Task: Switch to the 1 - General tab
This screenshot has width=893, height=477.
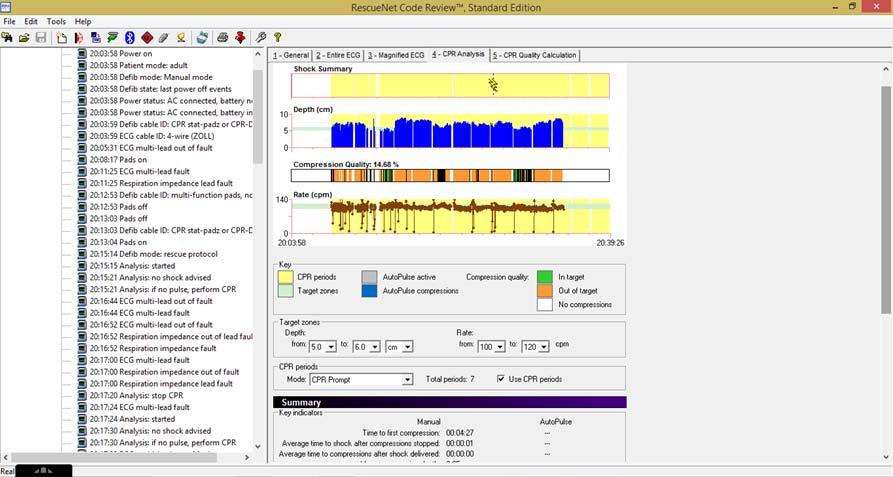Action: [x=291, y=55]
